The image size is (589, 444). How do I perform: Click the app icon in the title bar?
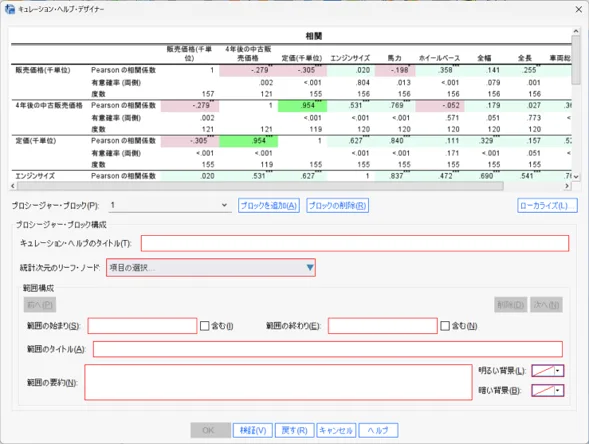pos(9,9)
